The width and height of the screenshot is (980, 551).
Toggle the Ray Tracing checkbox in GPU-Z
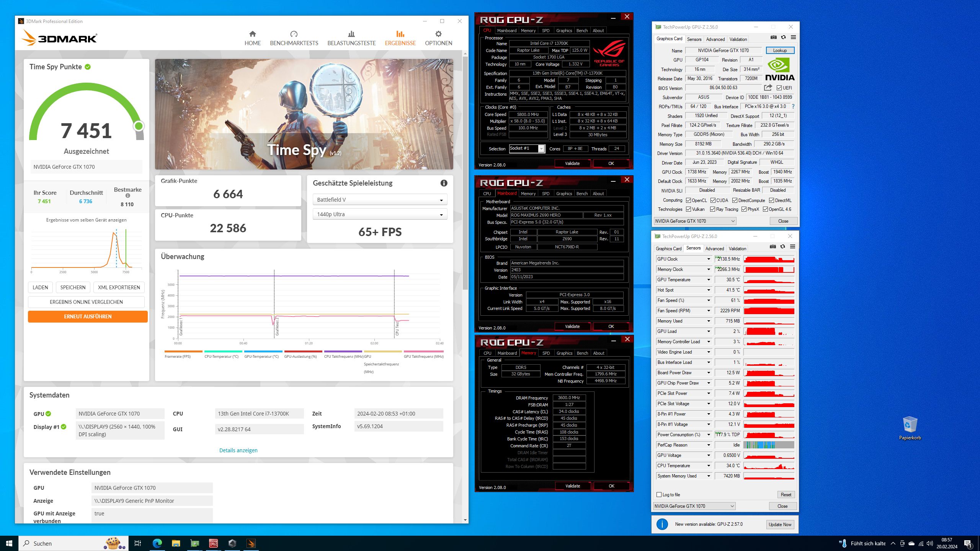pos(712,209)
